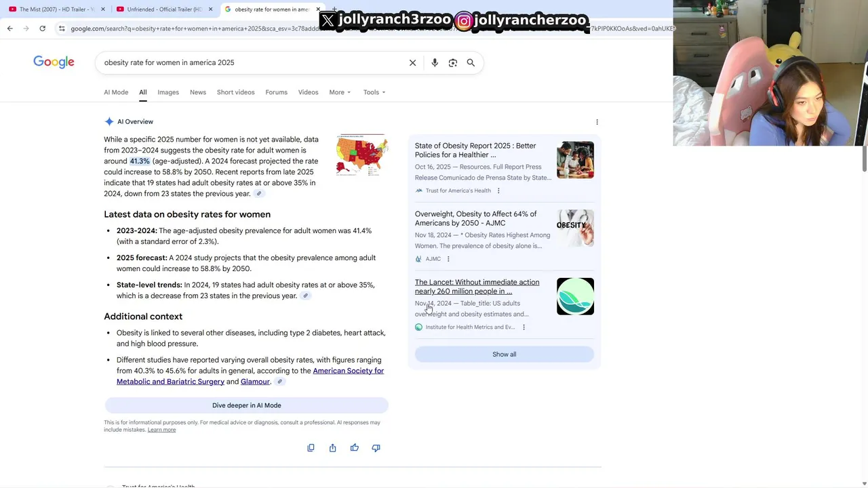868x488 pixels.
Task: Select the AI Mode search tab
Action: click(116, 92)
